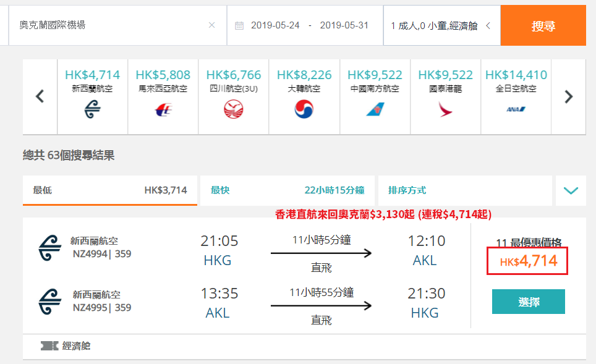Click the 11小時55分鐘 duration text

tap(321, 292)
